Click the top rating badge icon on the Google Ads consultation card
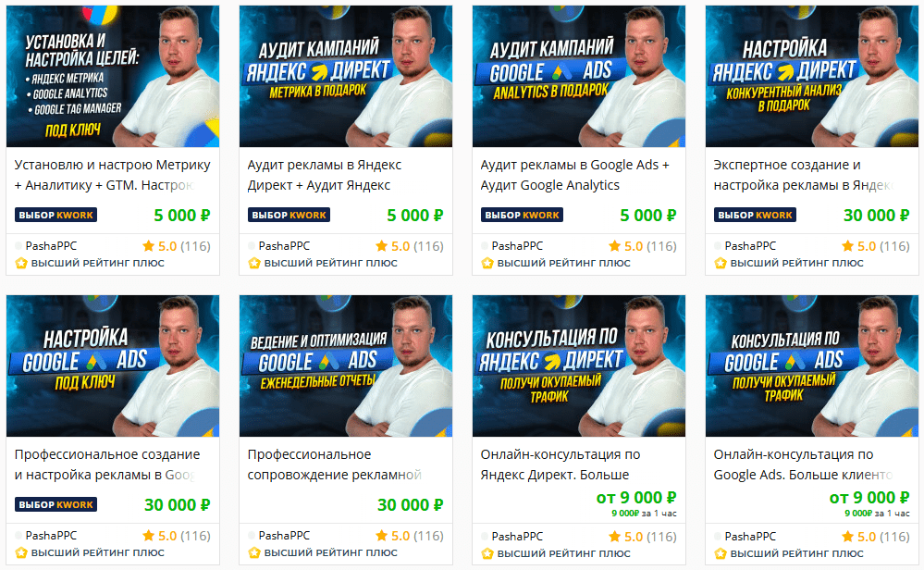The width and height of the screenshot is (924, 570). (721, 553)
